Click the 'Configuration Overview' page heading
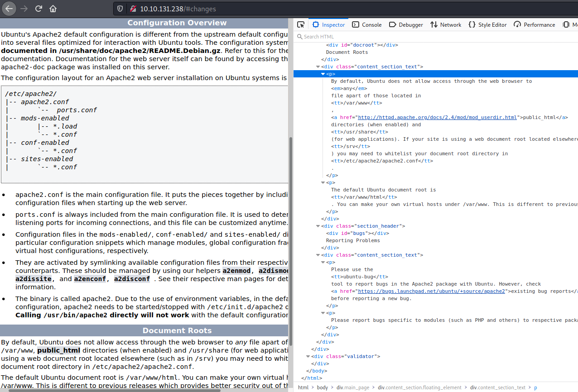The width and height of the screenshot is (578, 392). 177,23
